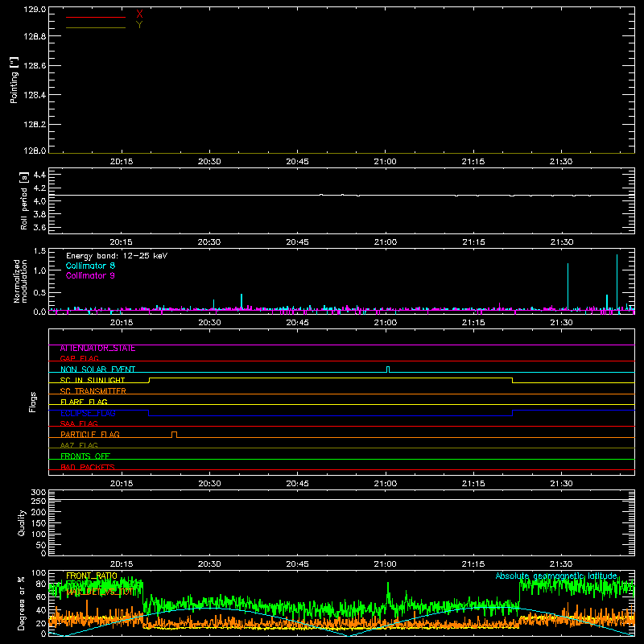Click the SC_TRANSMITTER flag label
The image size is (644, 644).
[93, 391]
